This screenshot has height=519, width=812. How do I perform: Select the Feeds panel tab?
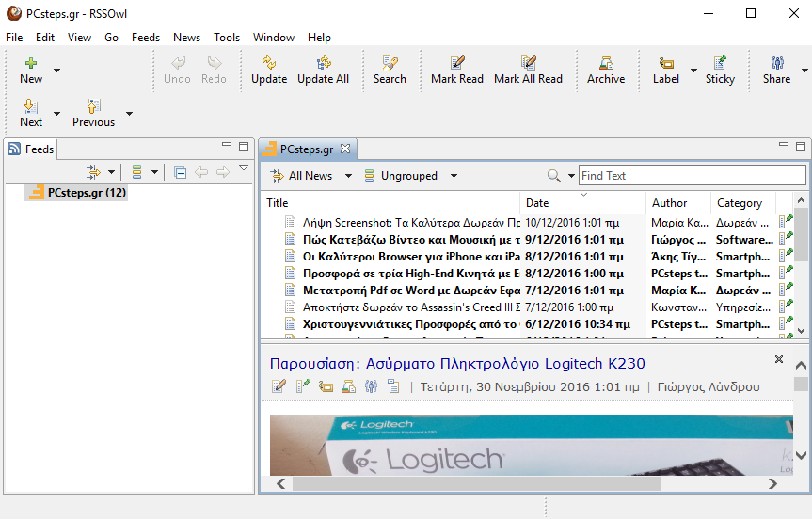click(x=31, y=149)
